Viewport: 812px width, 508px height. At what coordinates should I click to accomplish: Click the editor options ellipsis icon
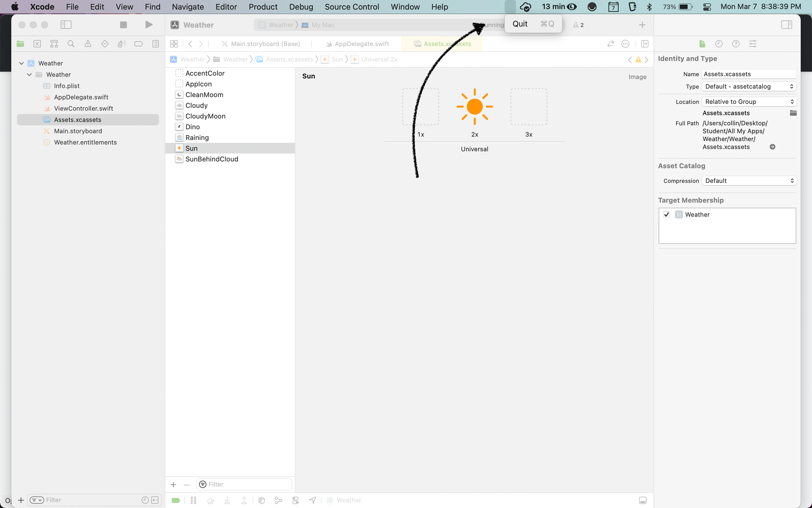point(625,44)
